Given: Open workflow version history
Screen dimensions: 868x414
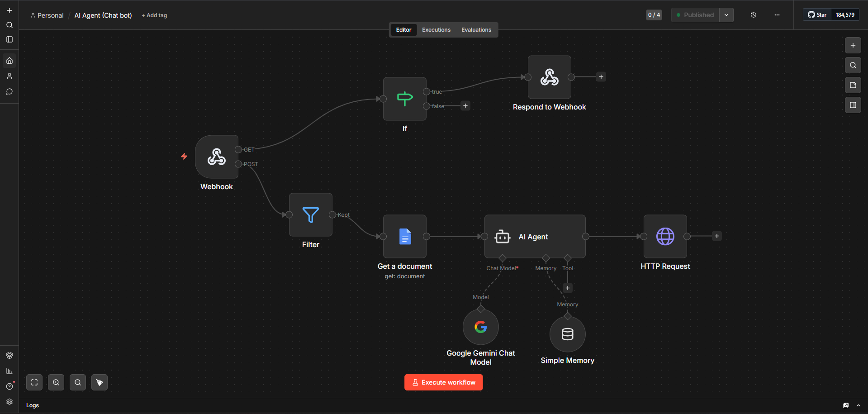Looking at the screenshot, I should tap(753, 15).
